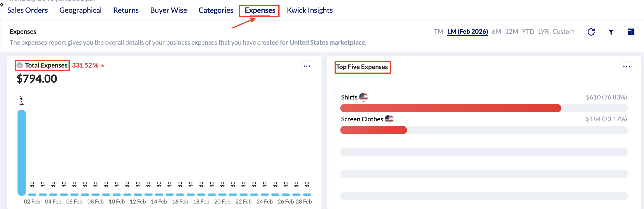The width and height of the screenshot is (644, 209).
Task: Choose the YTD time range
Action: pos(528,32)
